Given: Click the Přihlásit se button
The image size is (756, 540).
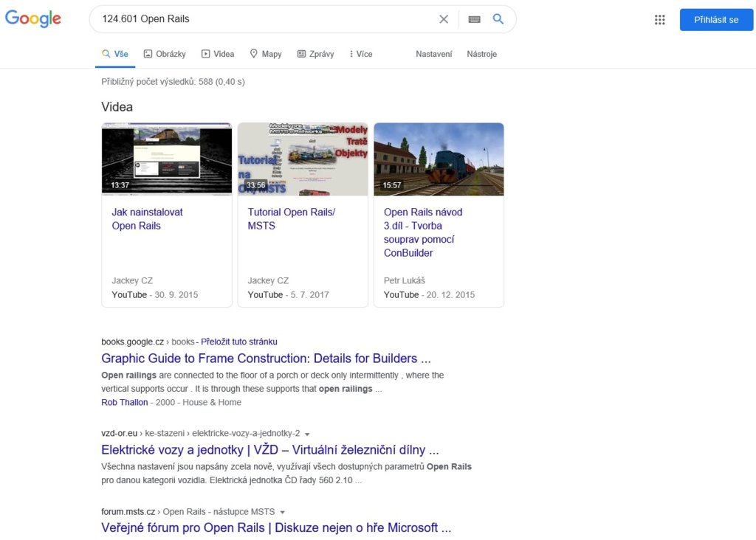Looking at the screenshot, I should click(x=716, y=20).
